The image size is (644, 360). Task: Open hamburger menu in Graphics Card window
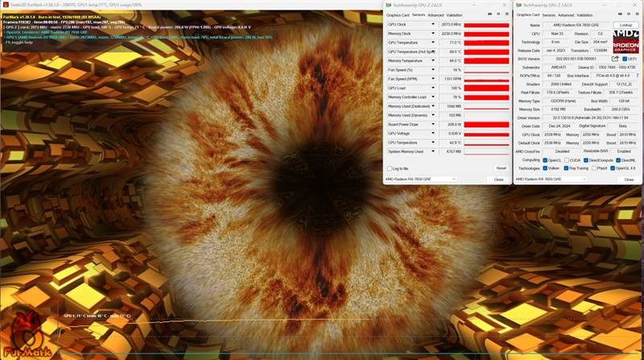coord(637,14)
